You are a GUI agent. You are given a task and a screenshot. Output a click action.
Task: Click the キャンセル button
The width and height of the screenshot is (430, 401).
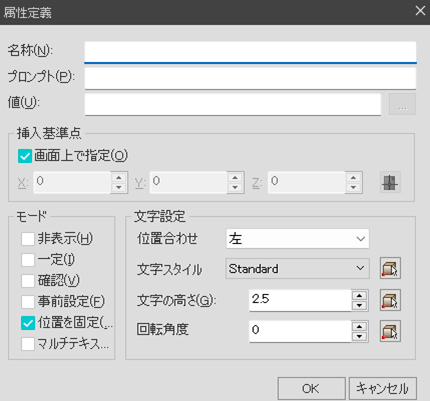383,389
